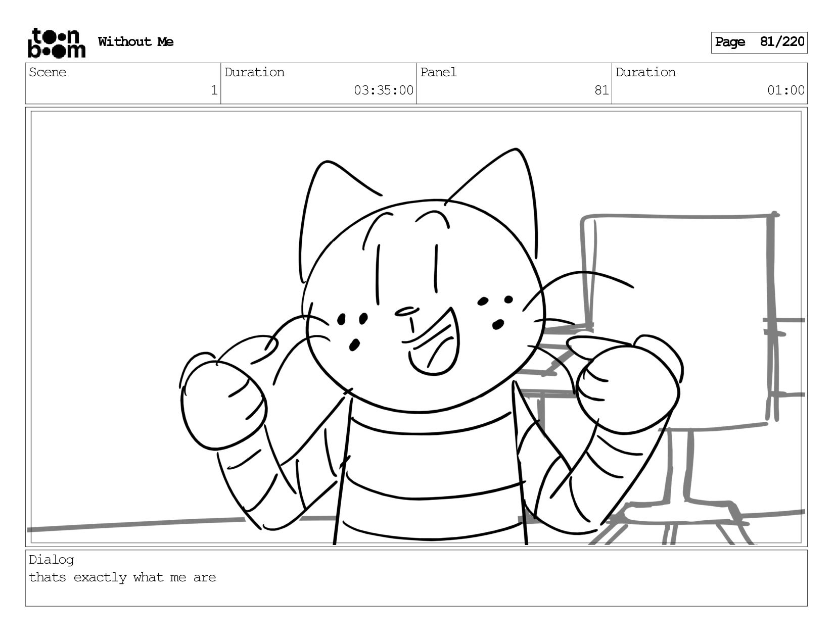The image size is (834, 644).
Task: Select the 'Without Me' project title
Action: coord(135,42)
